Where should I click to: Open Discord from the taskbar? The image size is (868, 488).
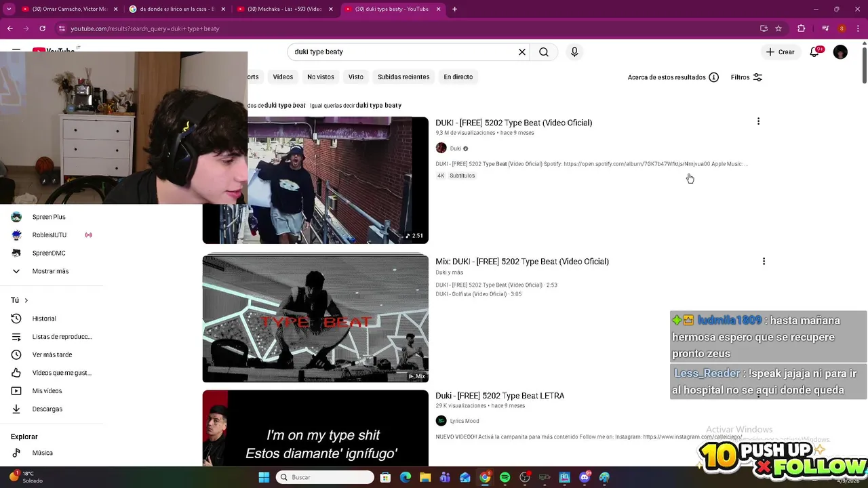585,477
